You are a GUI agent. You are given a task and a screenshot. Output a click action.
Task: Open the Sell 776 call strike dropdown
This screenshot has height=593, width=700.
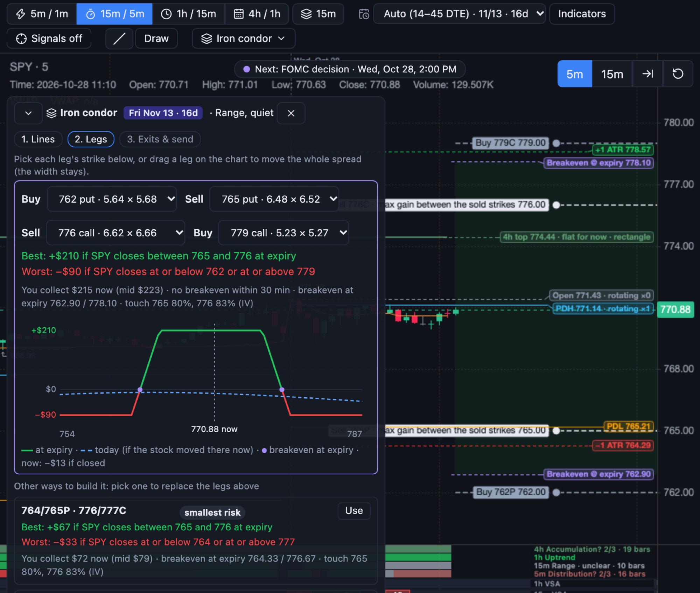[x=116, y=233]
